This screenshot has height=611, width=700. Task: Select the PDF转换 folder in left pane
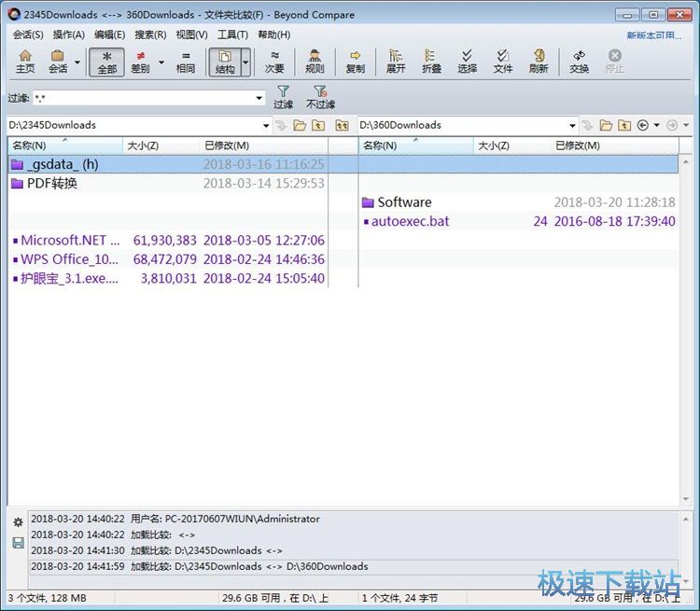click(51, 184)
